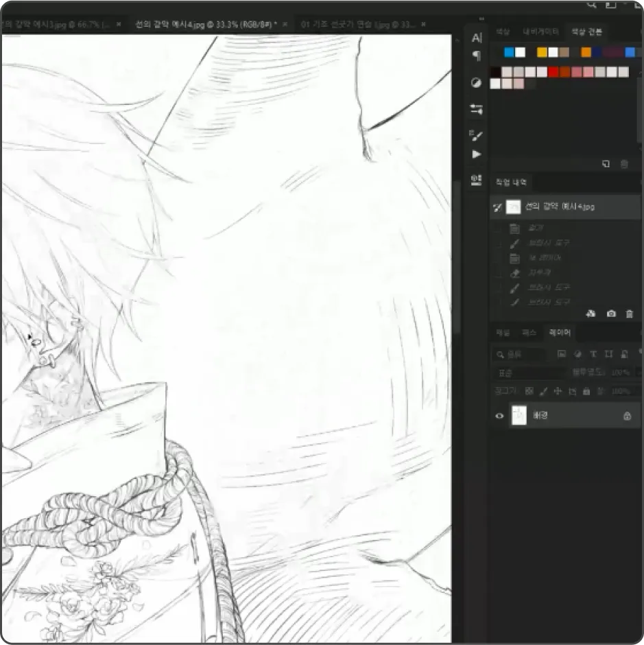
Task: Switch to the 채널 channels tab
Action: (503, 332)
